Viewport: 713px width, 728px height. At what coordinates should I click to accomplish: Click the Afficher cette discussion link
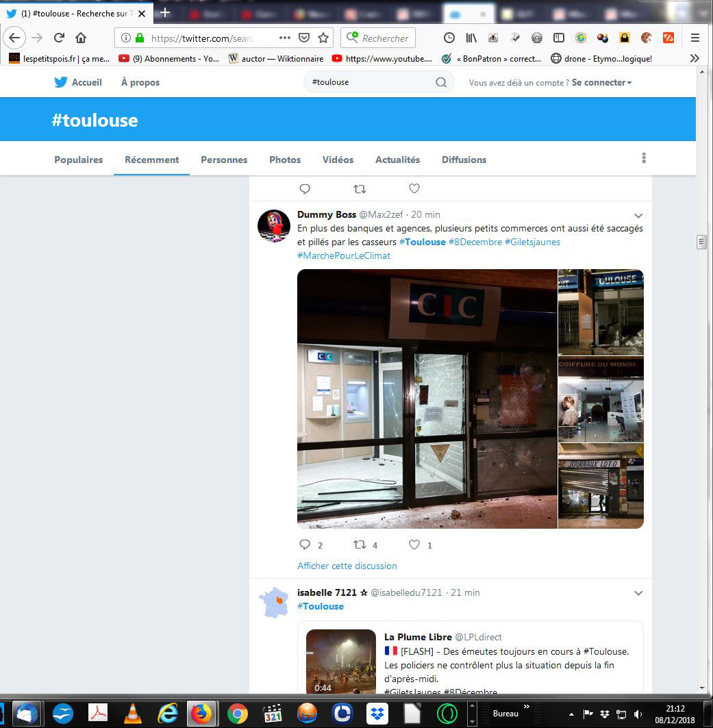tap(347, 566)
